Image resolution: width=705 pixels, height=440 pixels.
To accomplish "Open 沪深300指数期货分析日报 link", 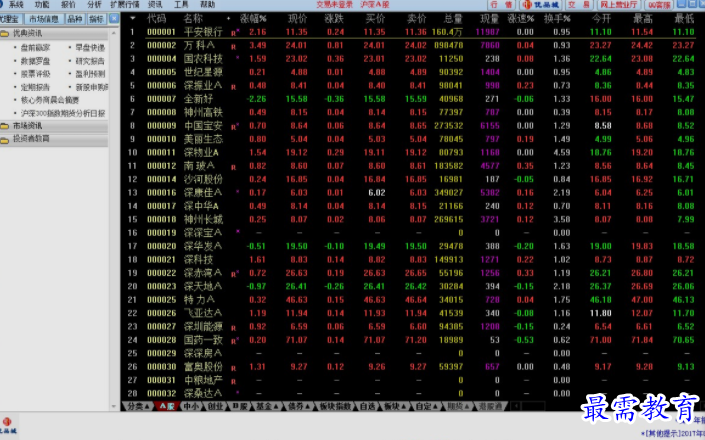I will click(x=62, y=113).
